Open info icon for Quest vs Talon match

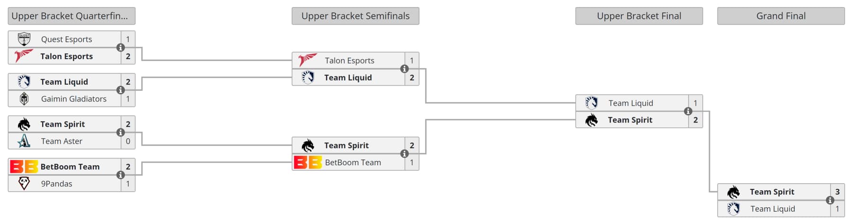[121, 47]
